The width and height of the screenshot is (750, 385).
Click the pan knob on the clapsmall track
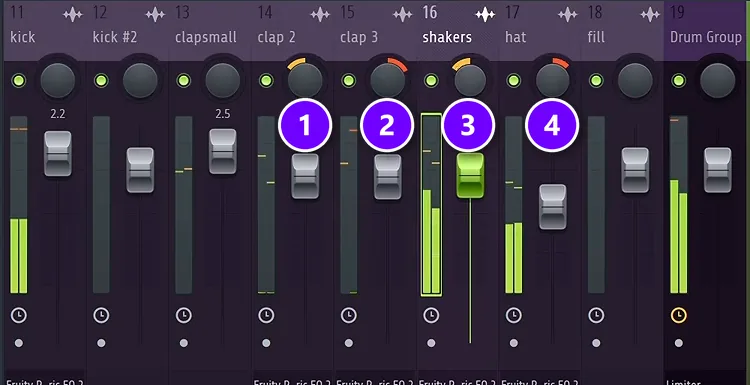click(223, 80)
